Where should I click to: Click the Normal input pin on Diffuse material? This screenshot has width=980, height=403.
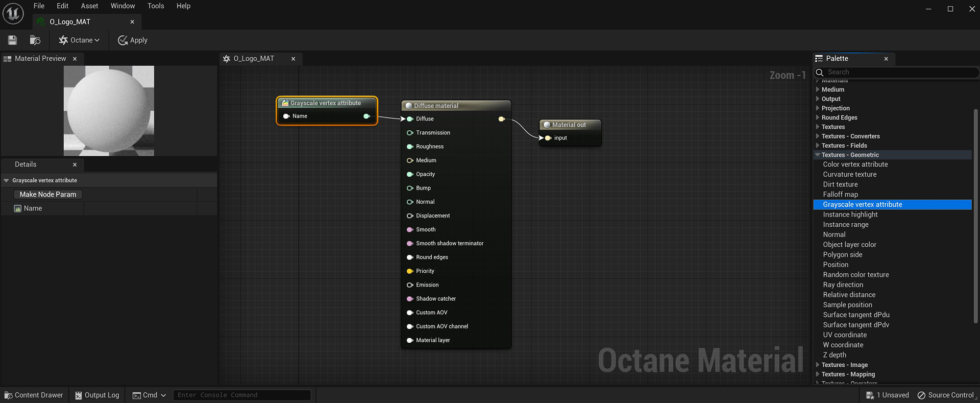410,202
